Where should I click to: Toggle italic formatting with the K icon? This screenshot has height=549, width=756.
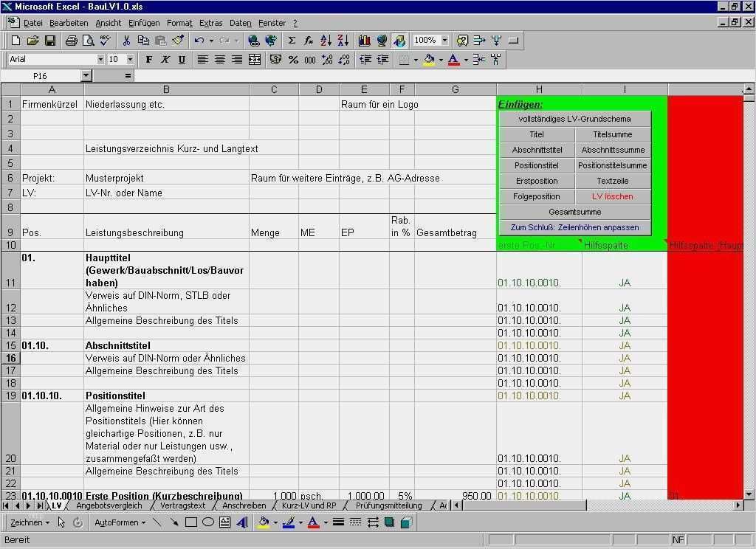pos(166,60)
